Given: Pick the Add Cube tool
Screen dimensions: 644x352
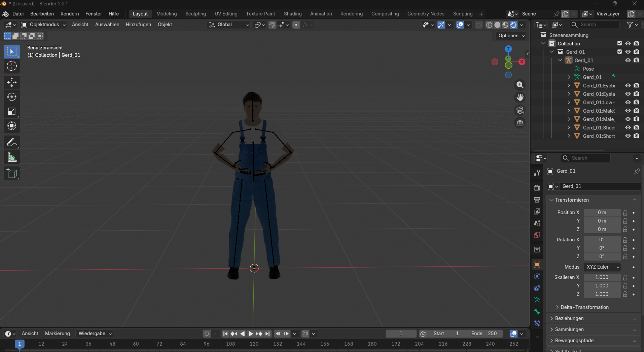Looking at the screenshot, I should [12, 173].
